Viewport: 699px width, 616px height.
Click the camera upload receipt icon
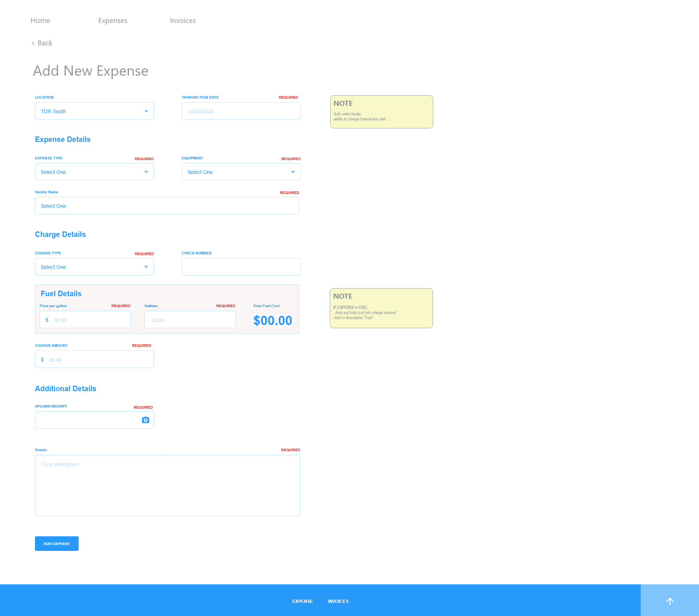click(x=146, y=420)
